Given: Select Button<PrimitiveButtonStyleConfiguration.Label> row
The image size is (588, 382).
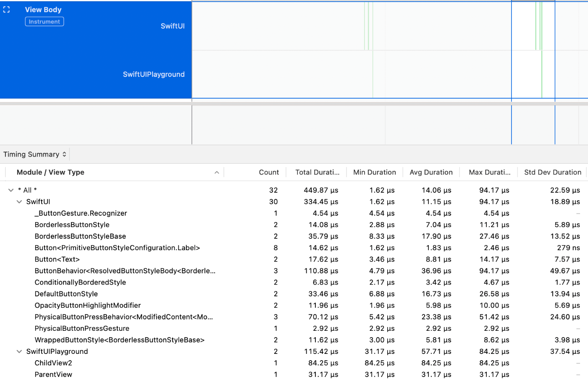Looking at the screenshot, I should tap(294, 248).
